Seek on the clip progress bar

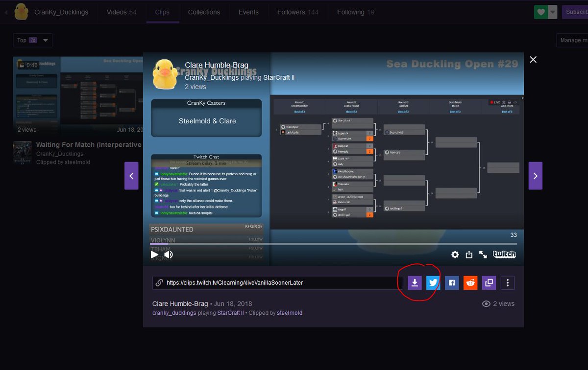(333, 244)
